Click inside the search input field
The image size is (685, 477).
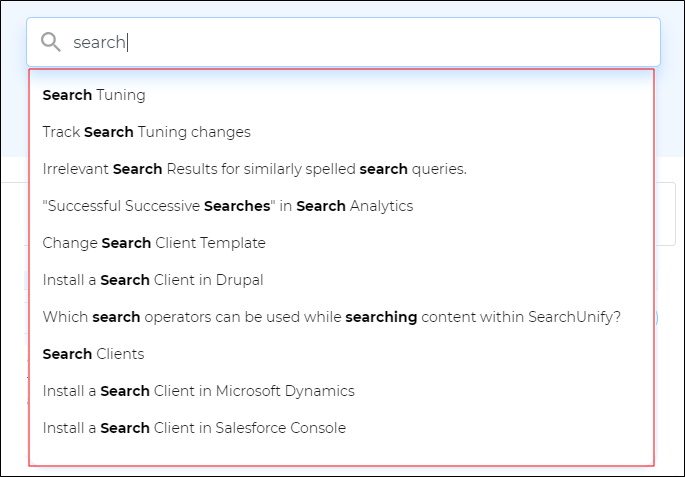click(380, 42)
